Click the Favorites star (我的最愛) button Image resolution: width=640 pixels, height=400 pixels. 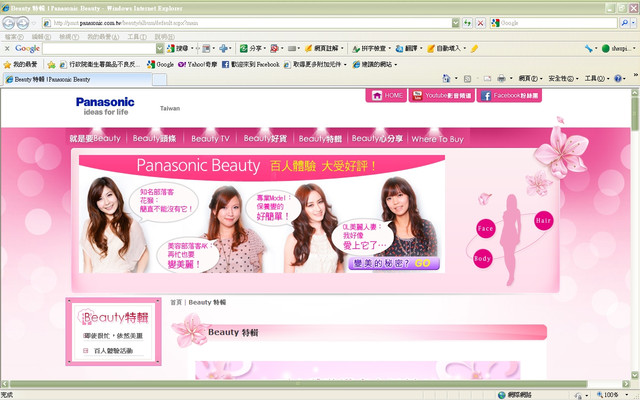[x=20, y=64]
